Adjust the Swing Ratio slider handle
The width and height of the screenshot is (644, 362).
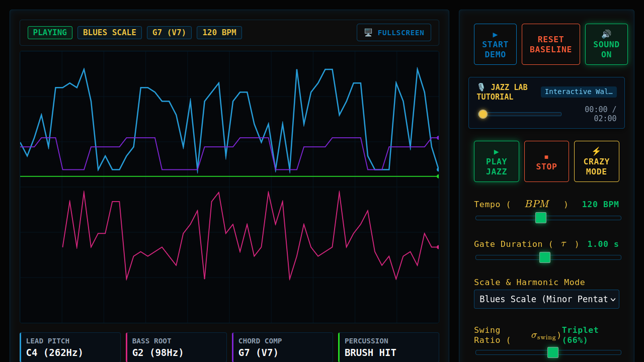tap(553, 352)
